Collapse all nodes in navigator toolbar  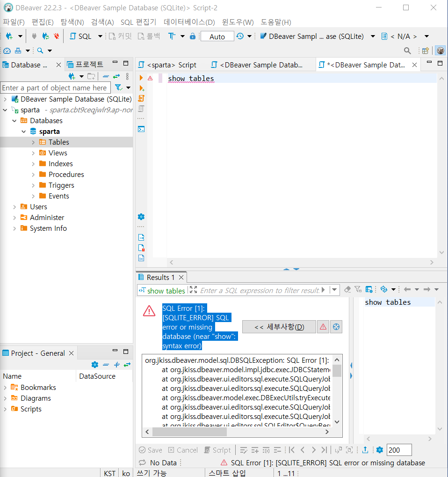coord(106,77)
